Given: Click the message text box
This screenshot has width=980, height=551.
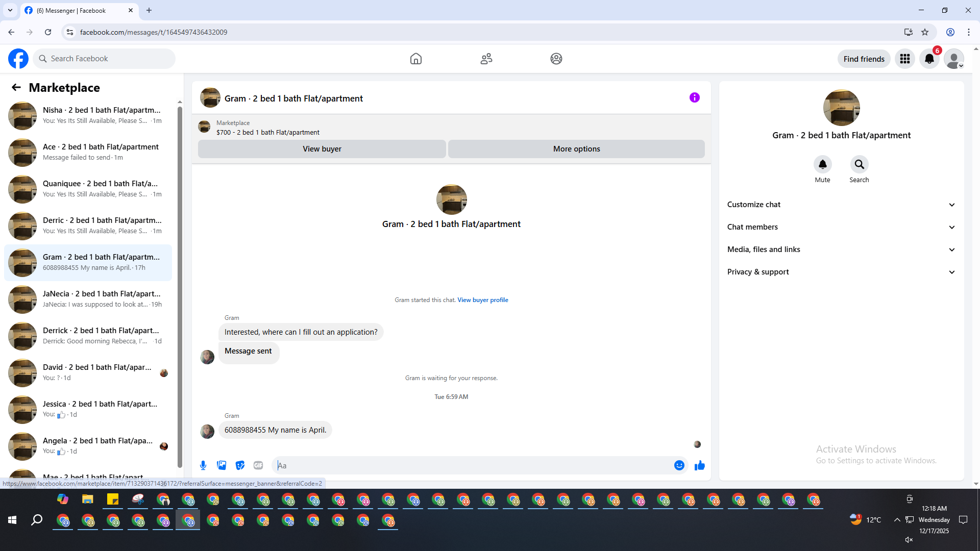Looking at the screenshot, I should coord(473,465).
